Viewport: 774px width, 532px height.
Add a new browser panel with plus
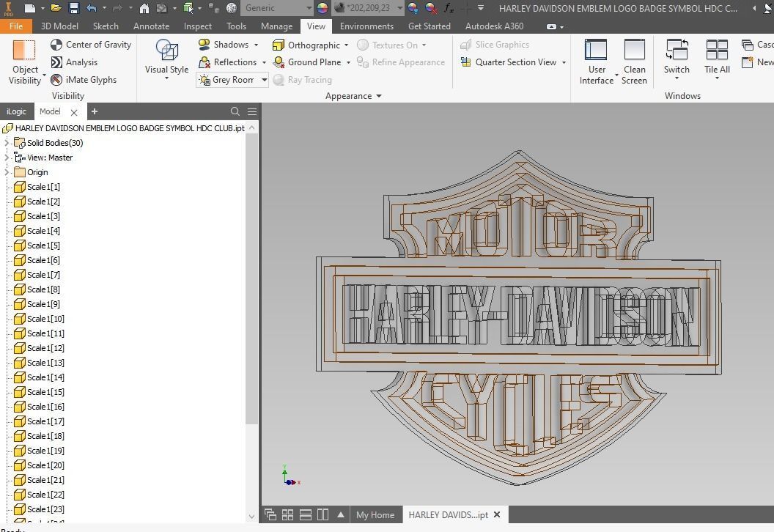click(x=95, y=111)
